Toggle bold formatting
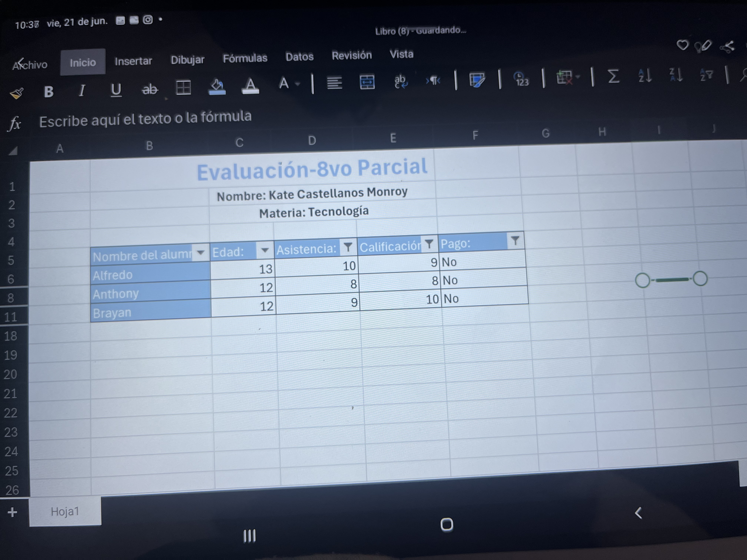Viewport: 747px width, 560px height. coord(49,91)
